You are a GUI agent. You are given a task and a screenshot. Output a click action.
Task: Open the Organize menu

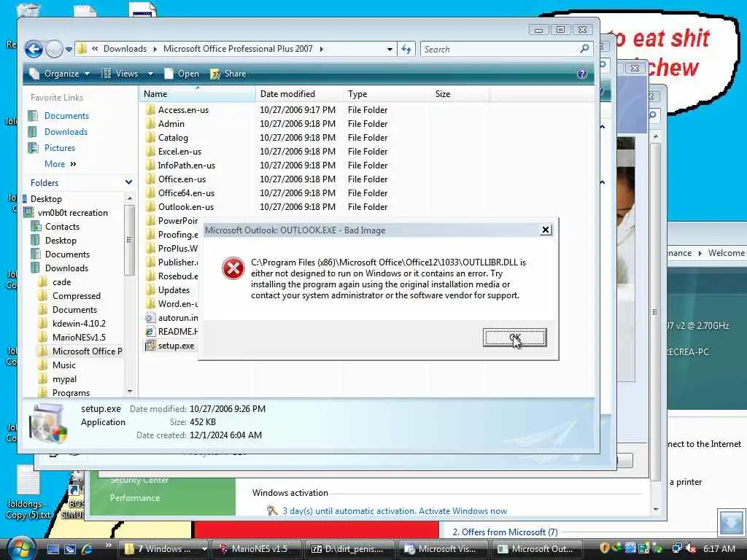pyautogui.click(x=60, y=74)
